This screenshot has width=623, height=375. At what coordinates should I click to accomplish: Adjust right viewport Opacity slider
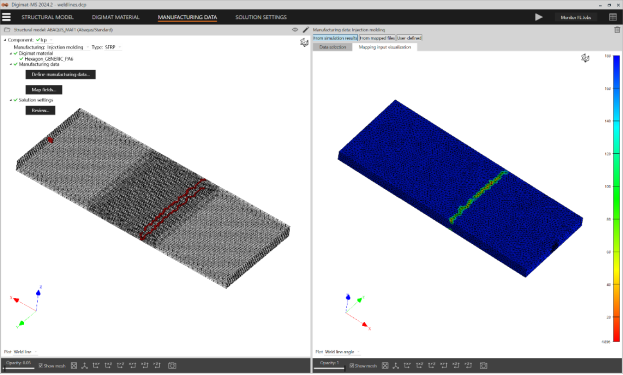[329, 368]
